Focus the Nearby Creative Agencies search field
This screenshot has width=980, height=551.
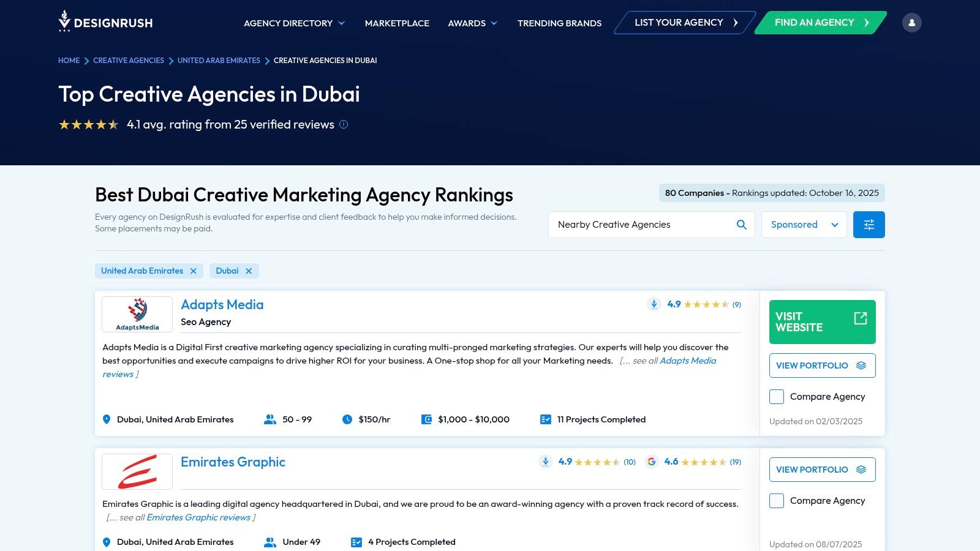pos(651,225)
